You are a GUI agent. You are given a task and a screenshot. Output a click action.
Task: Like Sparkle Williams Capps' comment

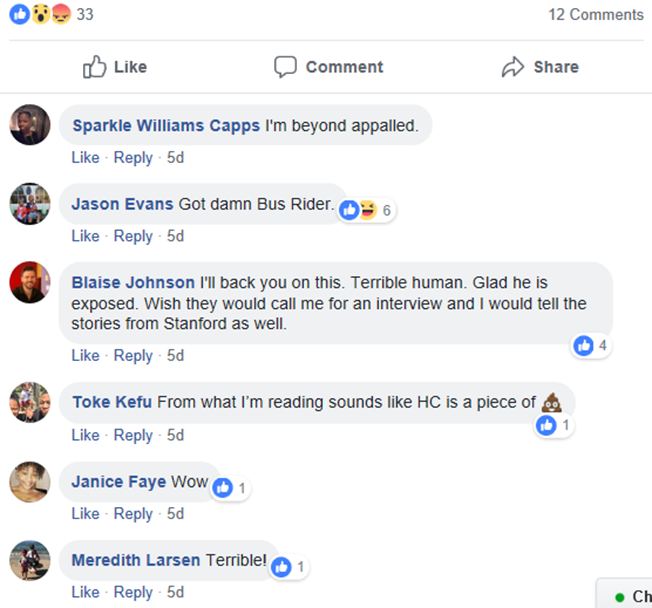point(85,157)
